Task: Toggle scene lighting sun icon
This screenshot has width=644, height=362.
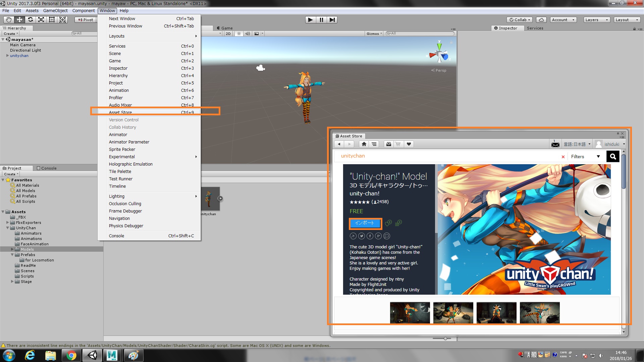Action: tap(239, 34)
